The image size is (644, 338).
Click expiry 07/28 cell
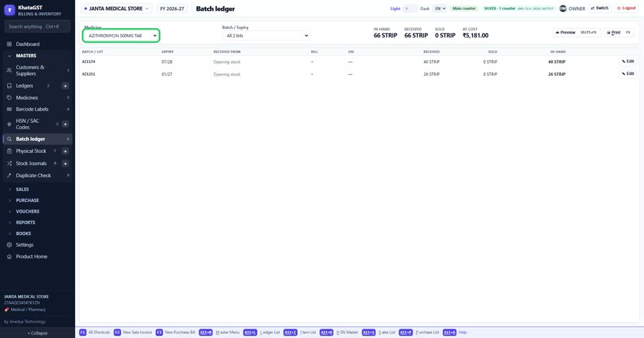pos(167,62)
